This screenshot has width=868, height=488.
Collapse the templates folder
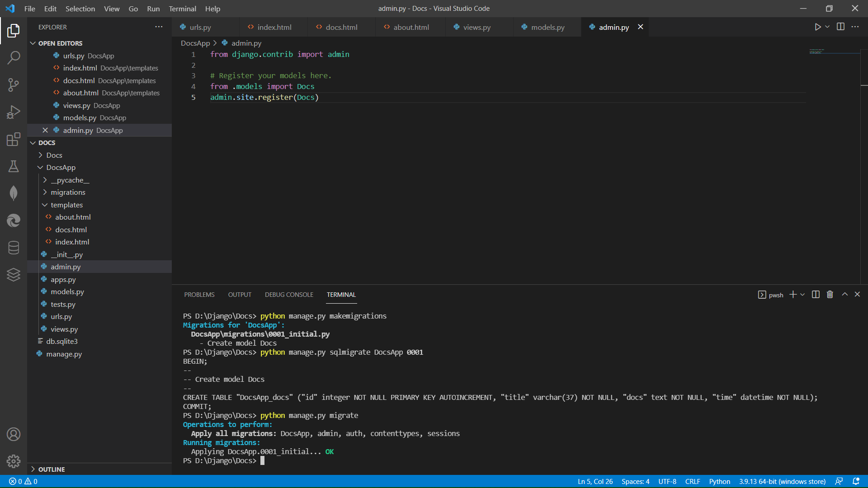(66, 205)
